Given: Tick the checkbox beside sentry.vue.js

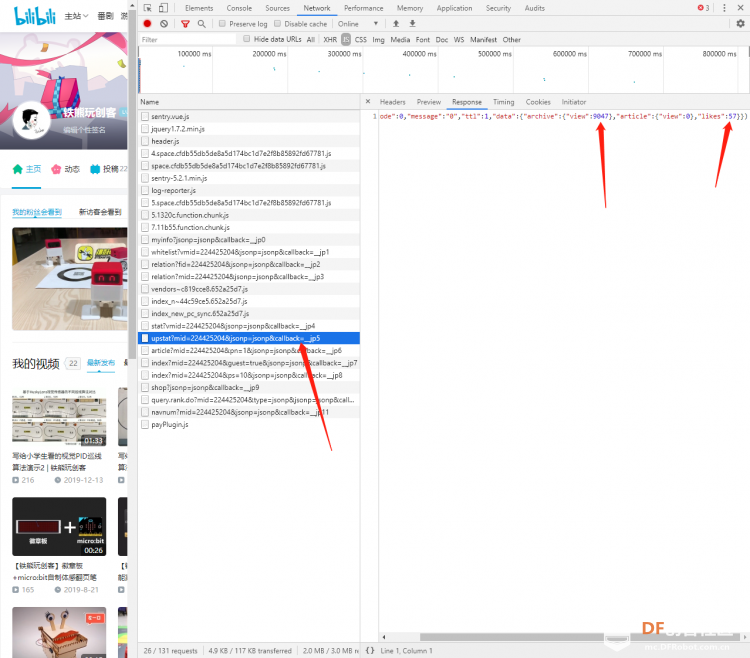Looking at the screenshot, I should coord(145,116).
